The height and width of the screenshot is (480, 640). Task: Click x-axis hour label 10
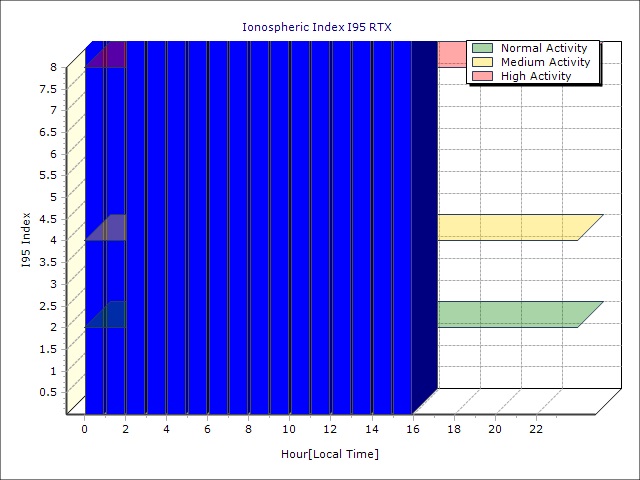289,429
